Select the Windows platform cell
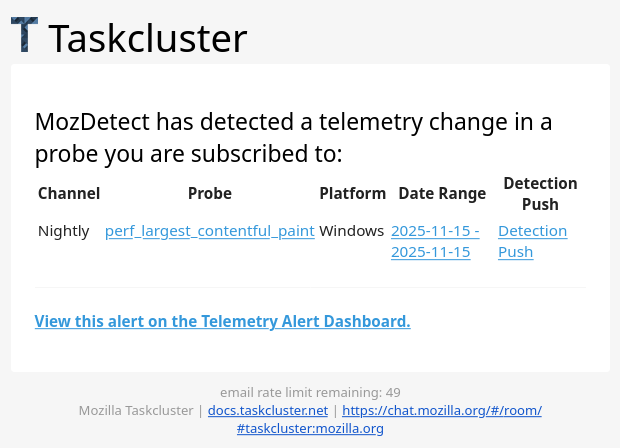Image resolution: width=620 pixels, height=448 pixels. pyautogui.click(x=352, y=231)
